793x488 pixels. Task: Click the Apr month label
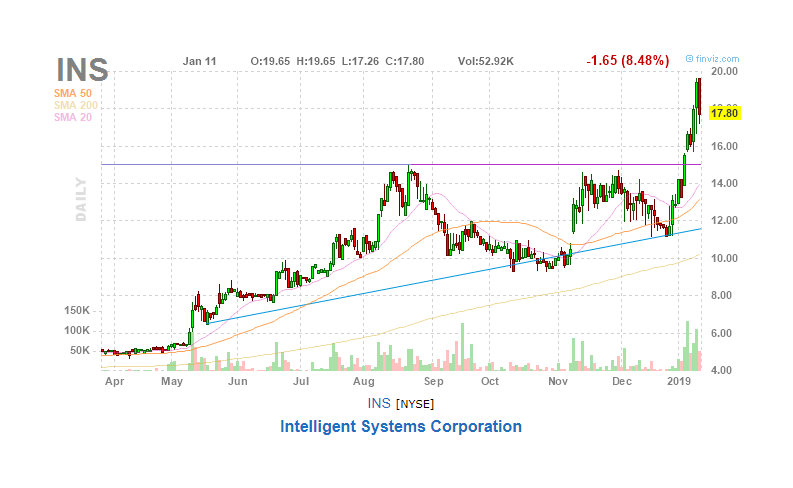point(114,381)
